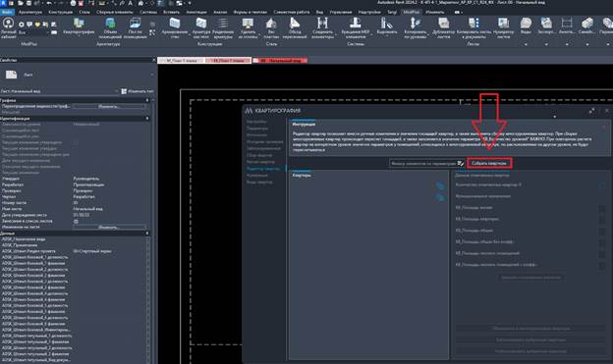Switch to the Tangl ribbon tab
The height and width of the screenshot is (364, 613).
tap(392, 12)
